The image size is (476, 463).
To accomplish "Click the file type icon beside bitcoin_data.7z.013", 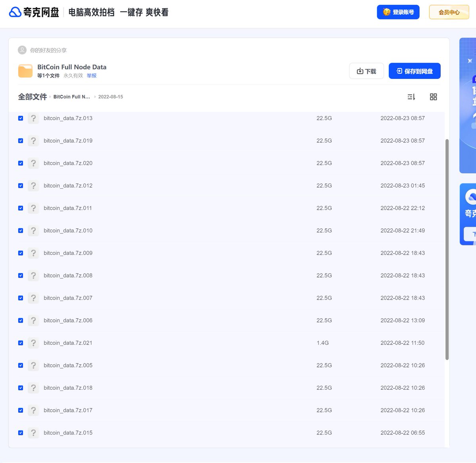I will point(33,118).
